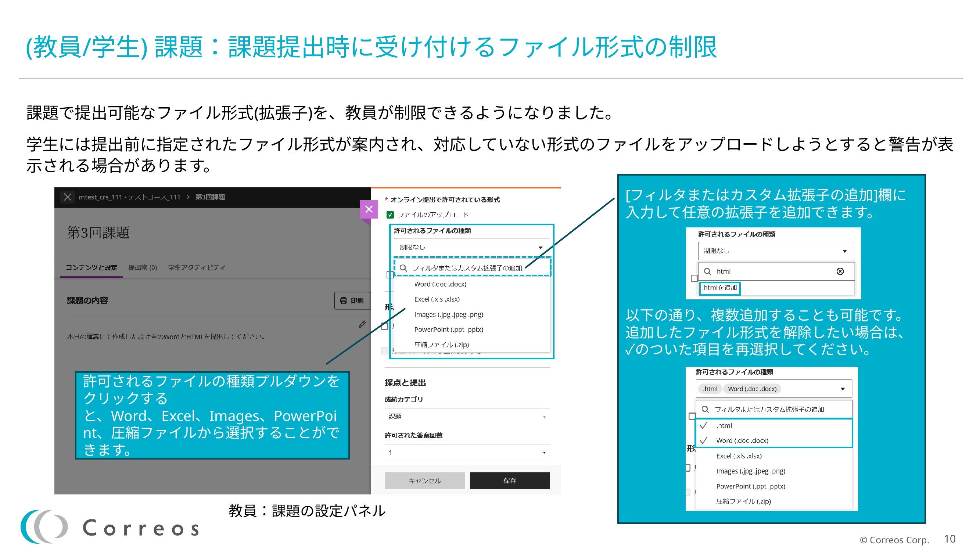Select Images (.jpg .jpeg .png) above PowerPoint in the unchecked list
Image resolution: width=980 pixels, height=551 pixels.
pyautogui.click(x=472, y=314)
